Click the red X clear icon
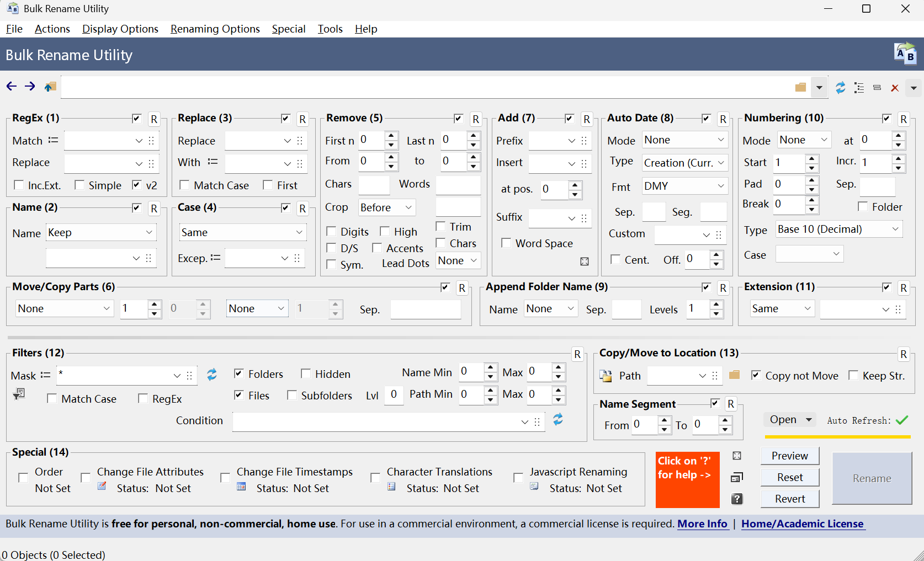This screenshot has width=924, height=561. (x=895, y=87)
